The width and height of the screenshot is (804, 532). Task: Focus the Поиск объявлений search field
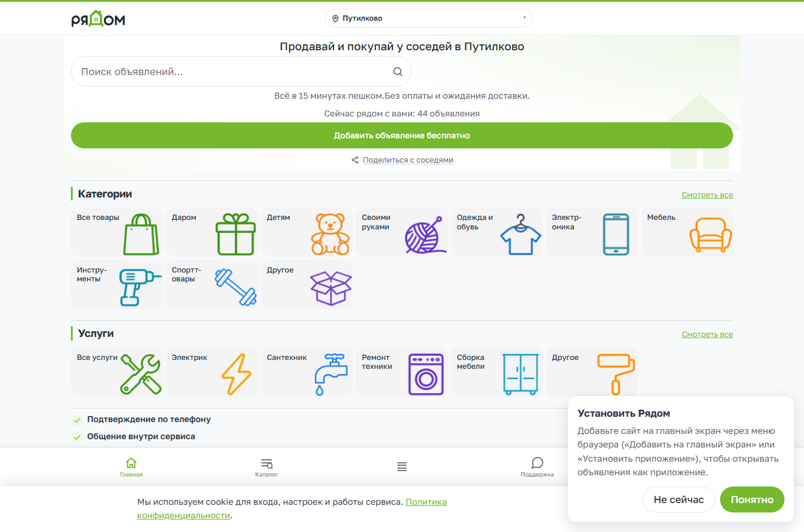(241, 72)
